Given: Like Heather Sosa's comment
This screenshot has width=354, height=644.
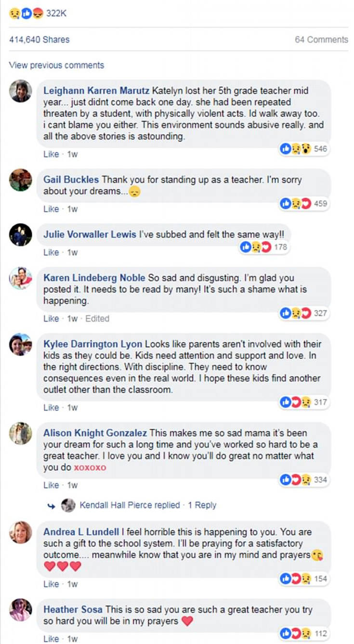Looking at the screenshot, I should (x=51, y=639).
